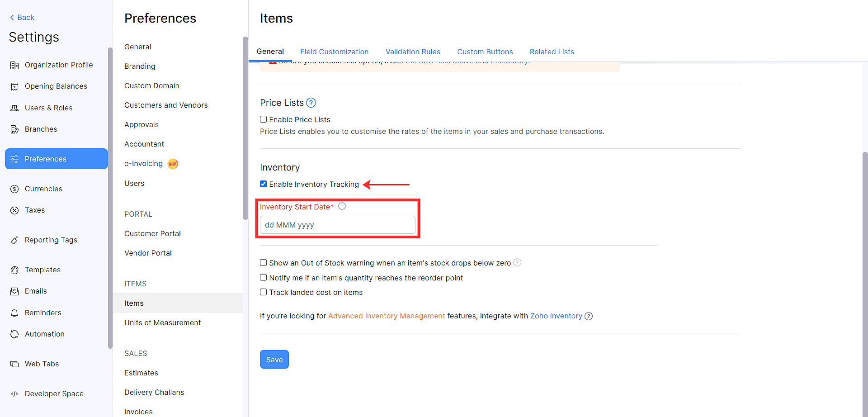Click the Developer Space code icon
The height and width of the screenshot is (417, 868).
15,393
